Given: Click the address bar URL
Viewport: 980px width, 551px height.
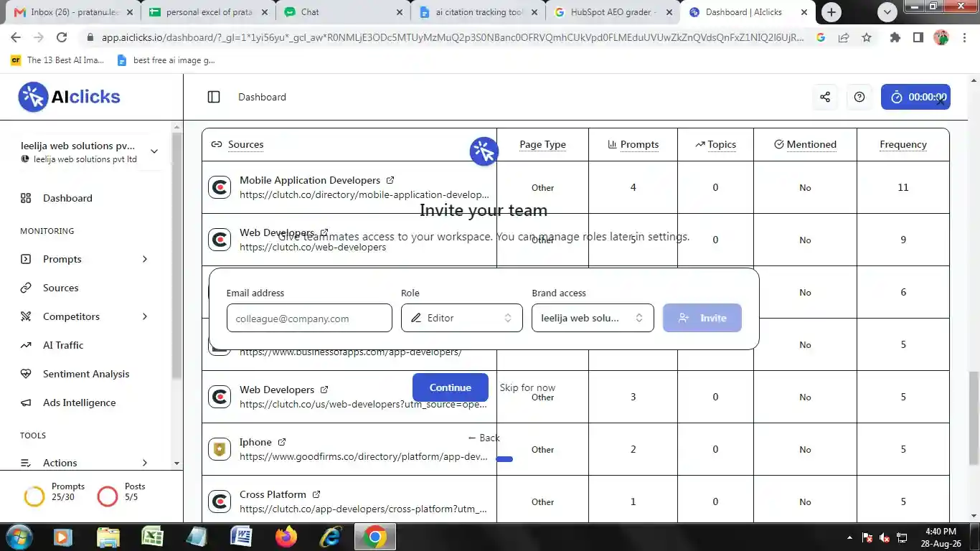Looking at the screenshot, I should (x=452, y=38).
